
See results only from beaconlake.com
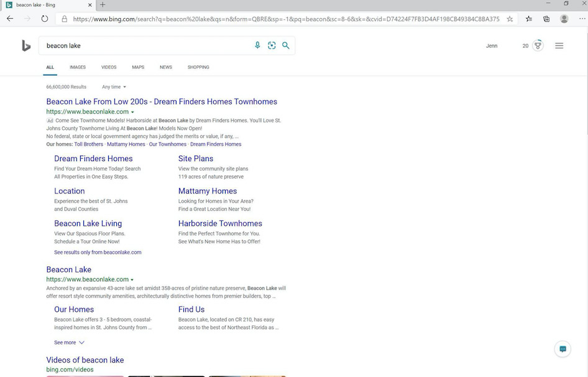point(98,253)
